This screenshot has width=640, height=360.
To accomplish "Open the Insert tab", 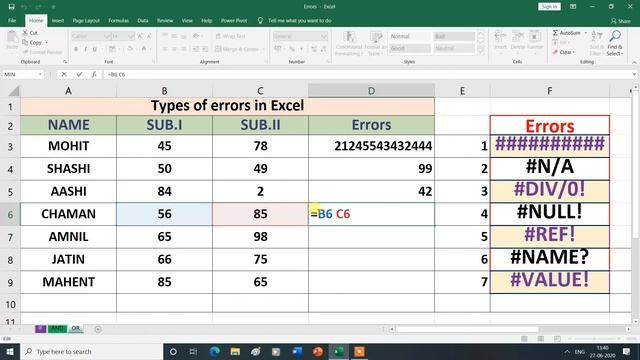I will tap(58, 20).
